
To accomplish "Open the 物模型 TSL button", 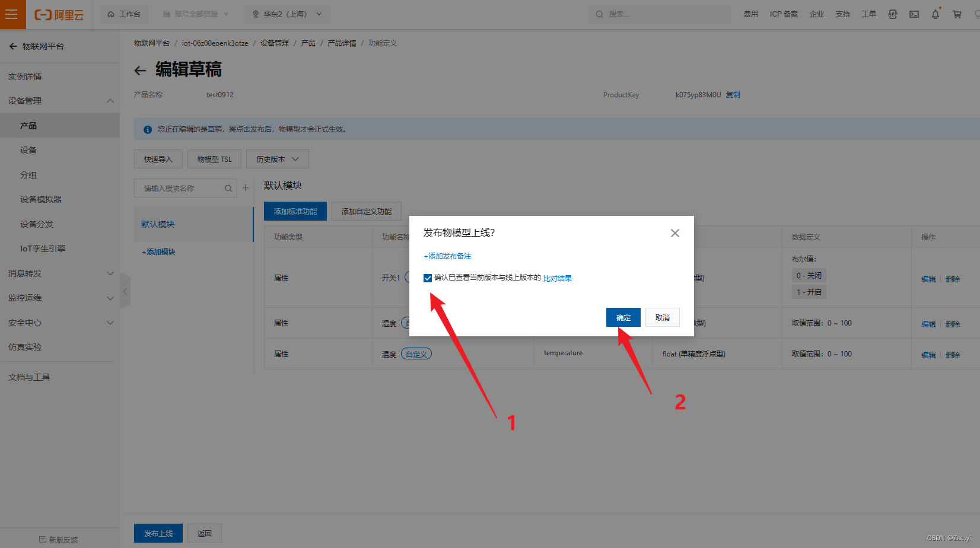I will click(214, 159).
